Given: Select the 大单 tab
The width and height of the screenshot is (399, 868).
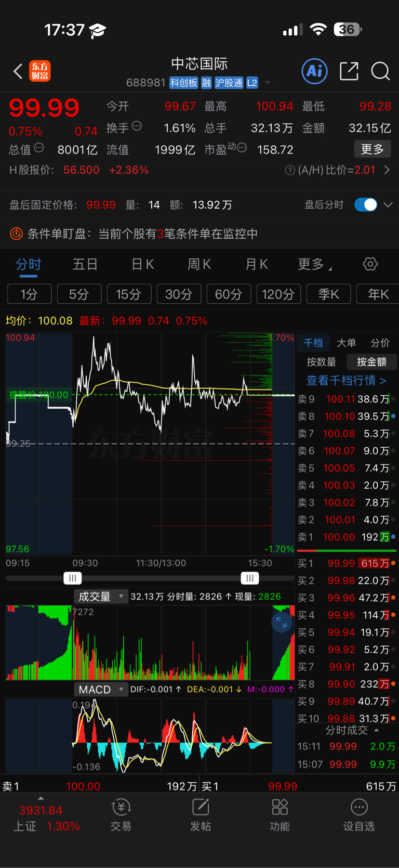Looking at the screenshot, I should pyautogui.click(x=347, y=343).
